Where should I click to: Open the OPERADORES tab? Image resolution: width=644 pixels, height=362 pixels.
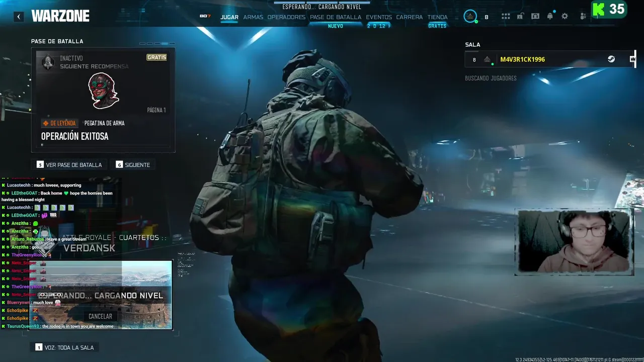[x=286, y=17]
